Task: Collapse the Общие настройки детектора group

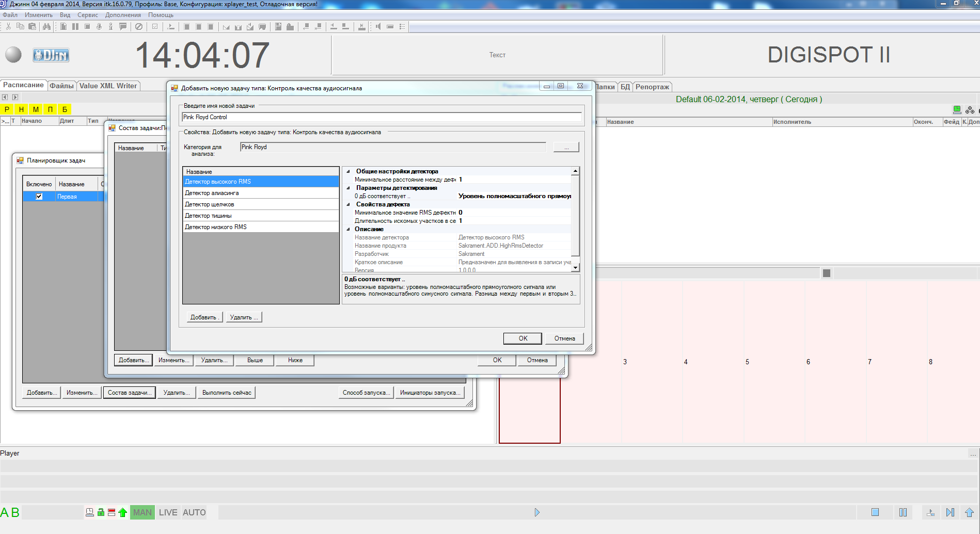Action: (x=348, y=171)
